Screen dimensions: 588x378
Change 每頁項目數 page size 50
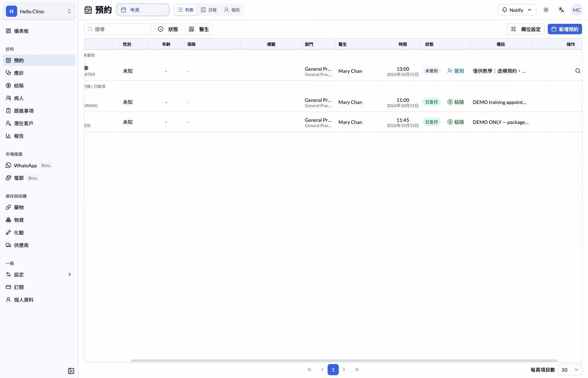[x=570, y=370]
